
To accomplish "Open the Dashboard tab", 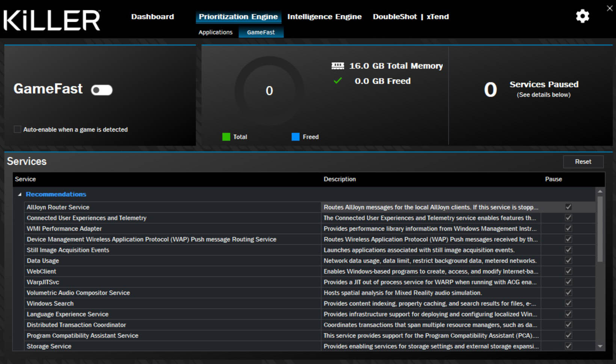I will (152, 17).
